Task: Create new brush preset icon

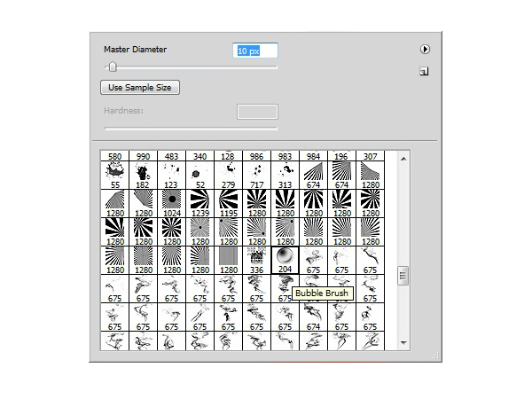Action: [424, 71]
